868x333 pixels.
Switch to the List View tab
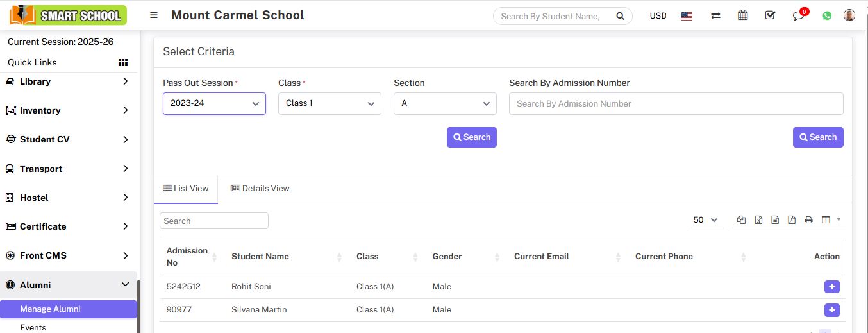[186, 189]
